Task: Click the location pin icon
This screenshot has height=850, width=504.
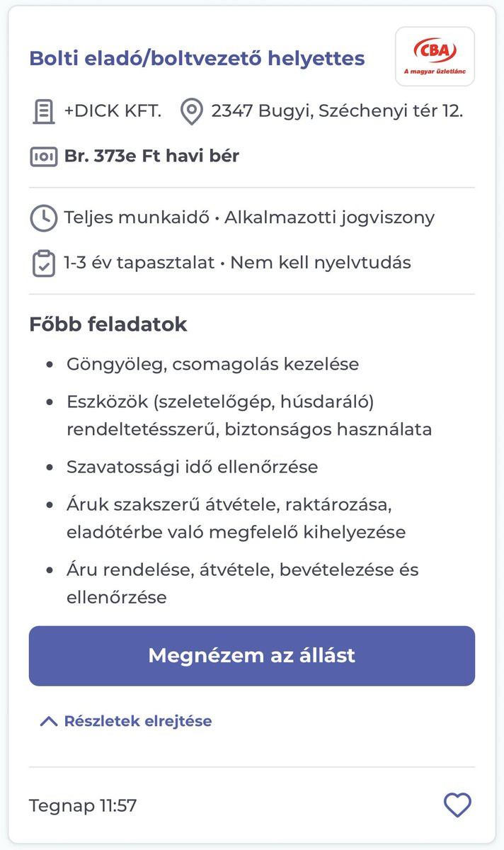Action: [191, 112]
